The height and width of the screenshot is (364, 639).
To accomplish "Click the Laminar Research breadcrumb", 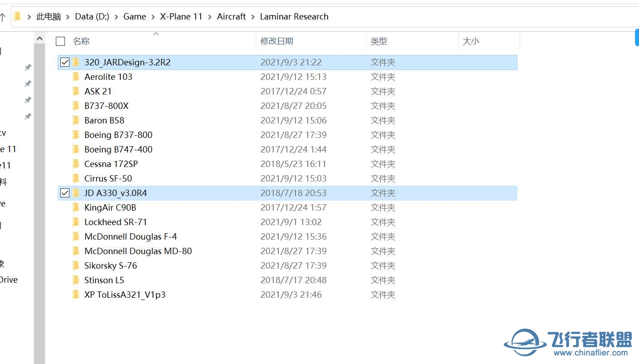I will coord(294,17).
